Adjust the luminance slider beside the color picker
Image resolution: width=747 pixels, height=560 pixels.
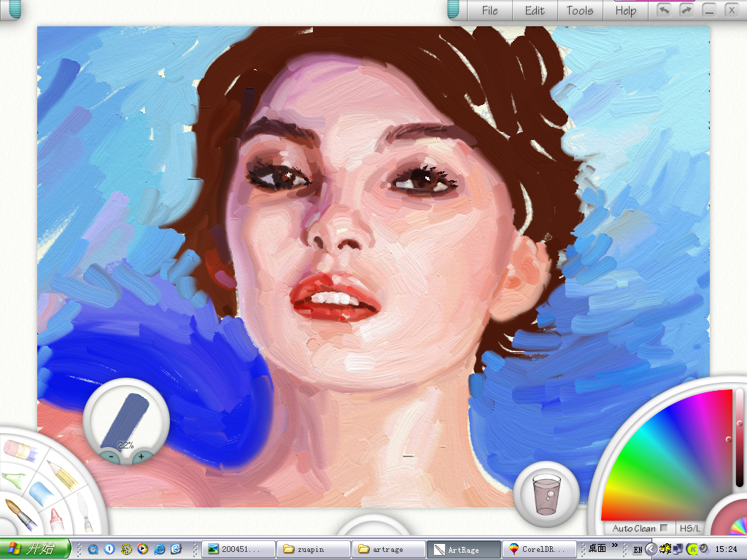pos(740,438)
